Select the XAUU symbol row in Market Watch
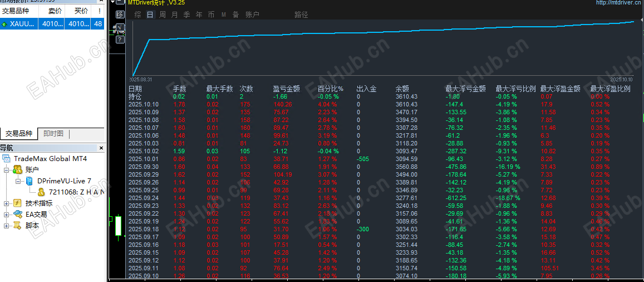The width and height of the screenshot is (644, 282). (x=52, y=24)
